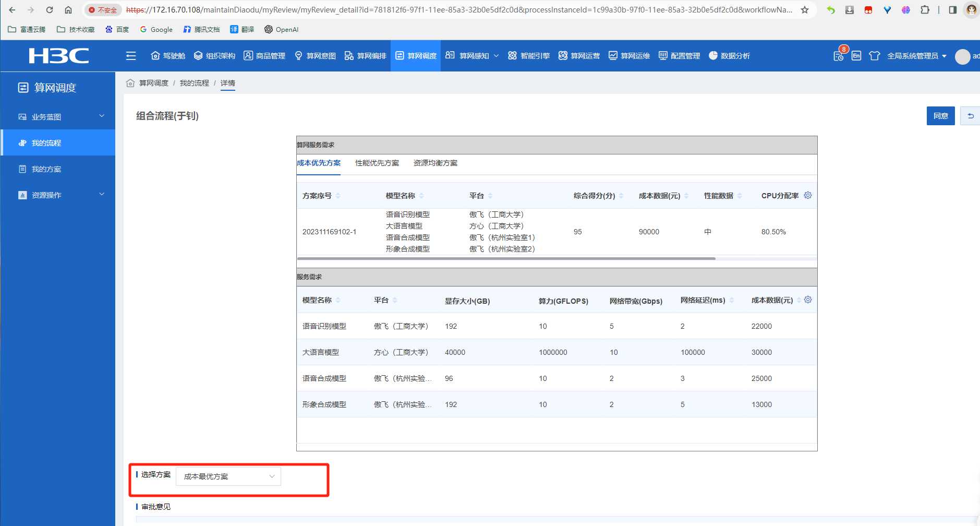Open 组织架构 menu
980x526 pixels.
tap(214, 56)
